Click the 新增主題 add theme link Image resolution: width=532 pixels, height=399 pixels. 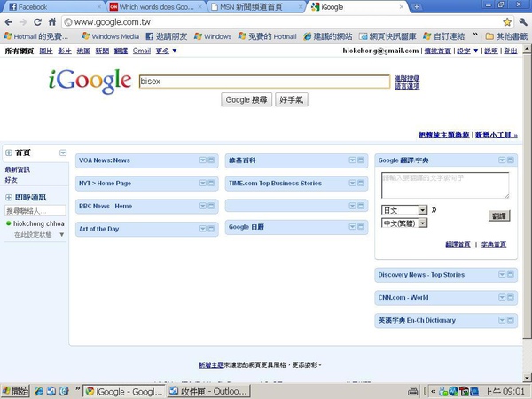(x=211, y=365)
